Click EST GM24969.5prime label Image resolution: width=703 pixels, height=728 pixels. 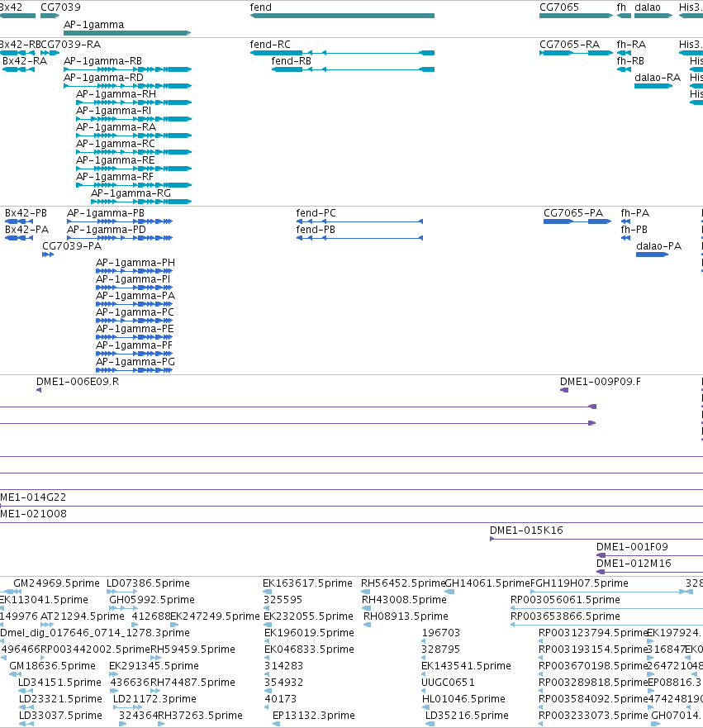pos(57,583)
